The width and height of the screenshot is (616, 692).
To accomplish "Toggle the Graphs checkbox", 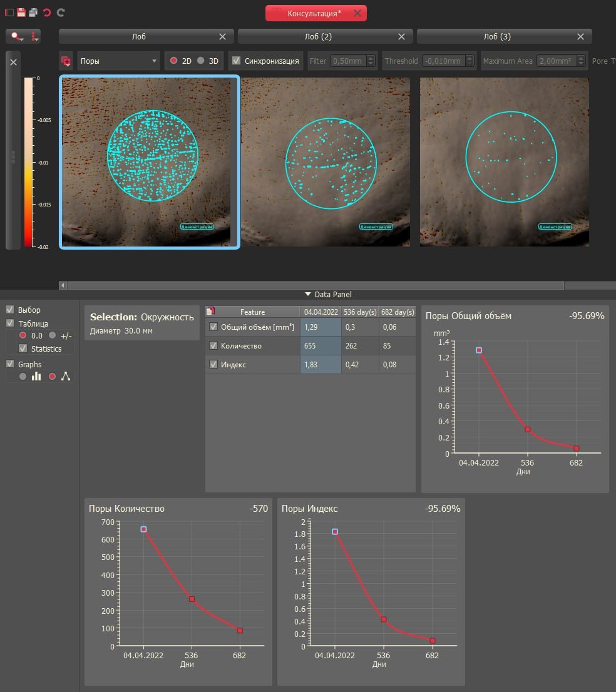I will 10,364.
